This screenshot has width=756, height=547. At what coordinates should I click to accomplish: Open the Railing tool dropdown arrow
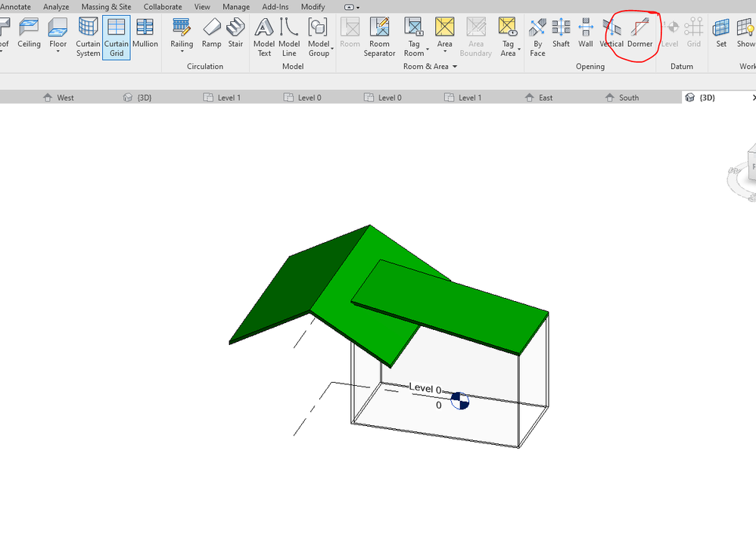click(182, 51)
